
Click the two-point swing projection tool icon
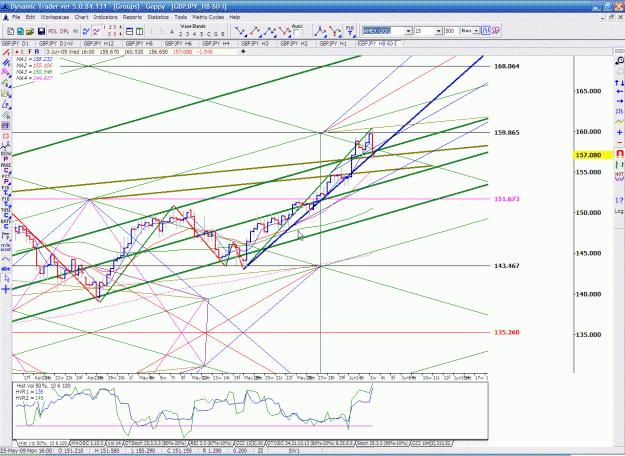240,31
